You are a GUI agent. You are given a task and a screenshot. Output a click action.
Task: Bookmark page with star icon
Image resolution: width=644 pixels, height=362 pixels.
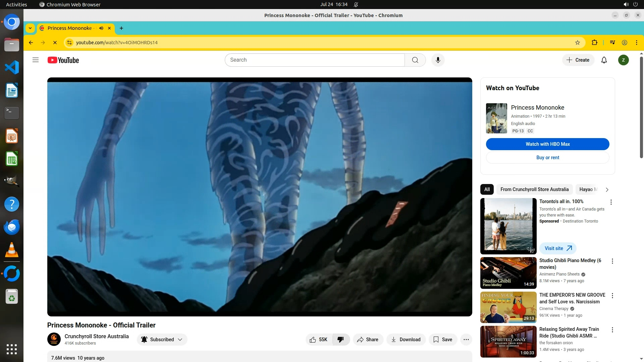(577, 43)
